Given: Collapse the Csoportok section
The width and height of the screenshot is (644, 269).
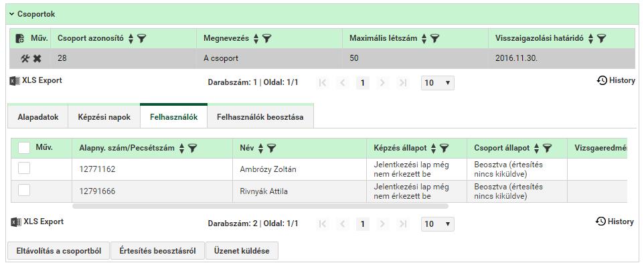Looking at the screenshot, I should coord(12,14).
